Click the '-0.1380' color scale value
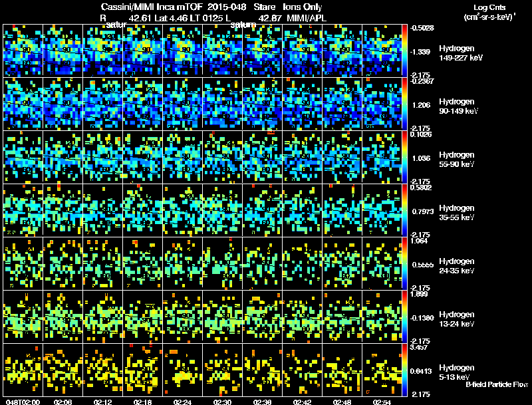 [x=422, y=318]
